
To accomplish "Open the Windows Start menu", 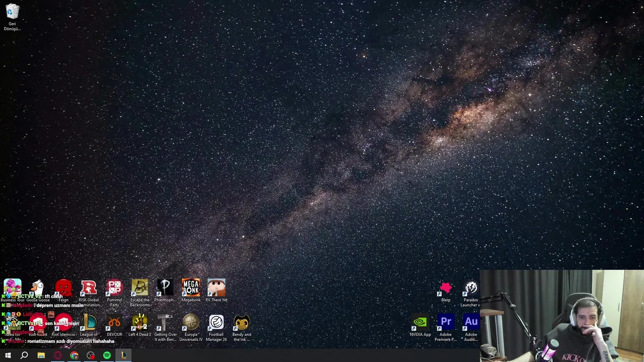I will click(x=8, y=355).
